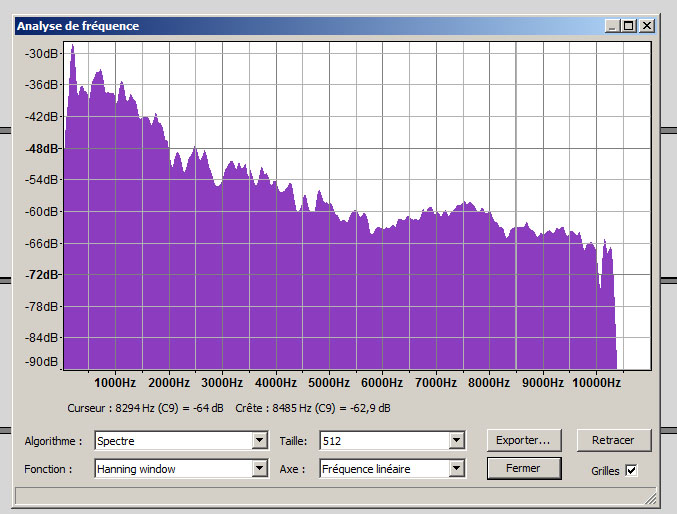Open the Axe dropdown arrow
The height and width of the screenshot is (514, 677).
456,468
